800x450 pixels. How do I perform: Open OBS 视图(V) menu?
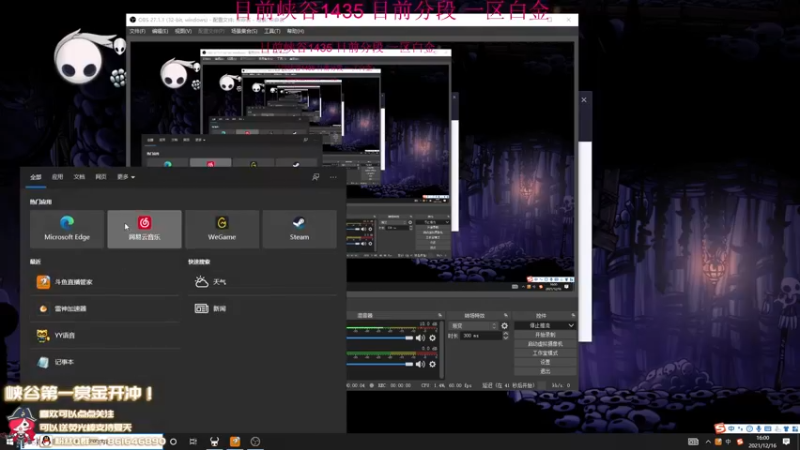183,31
